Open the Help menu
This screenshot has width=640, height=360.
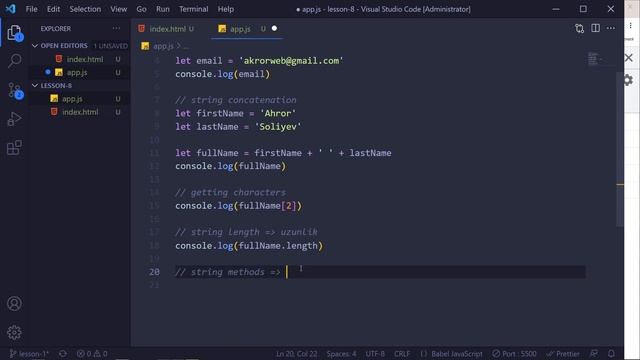point(225,9)
